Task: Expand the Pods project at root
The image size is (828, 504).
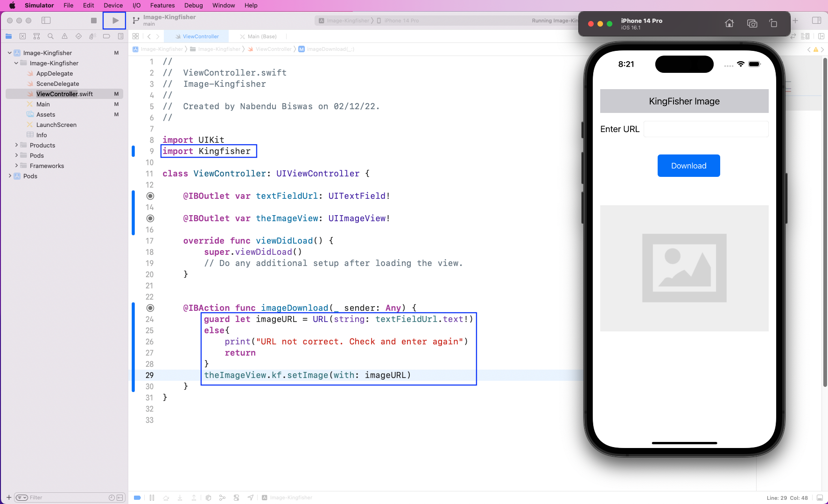Action: point(10,176)
